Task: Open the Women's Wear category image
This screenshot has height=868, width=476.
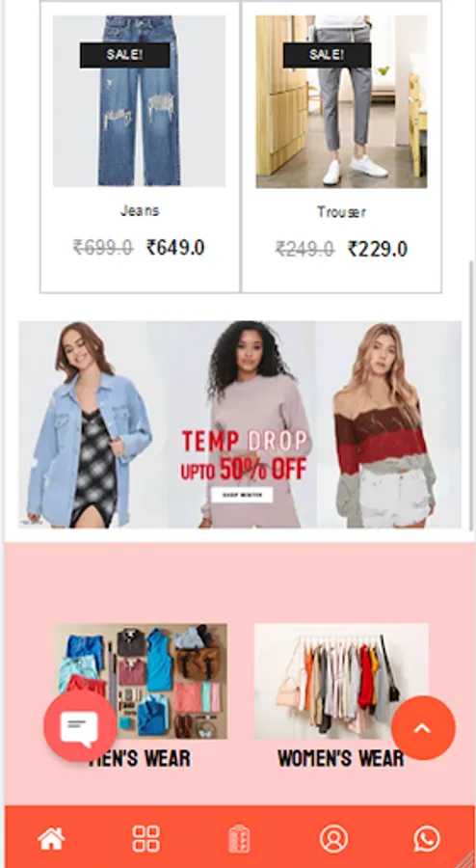Action: click(x=341, y=682)
